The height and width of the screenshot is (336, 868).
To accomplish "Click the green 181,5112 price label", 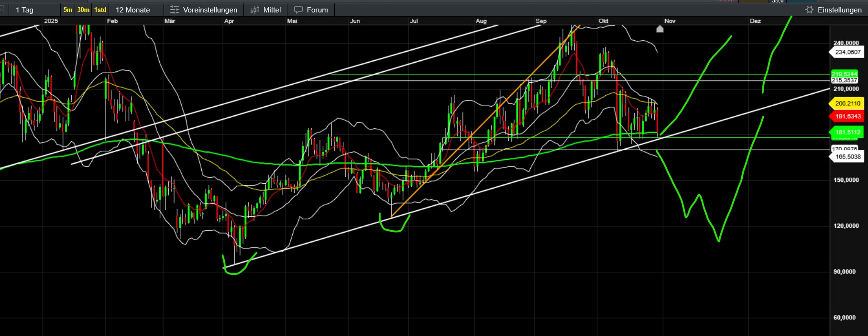I will tap(847, 132).
